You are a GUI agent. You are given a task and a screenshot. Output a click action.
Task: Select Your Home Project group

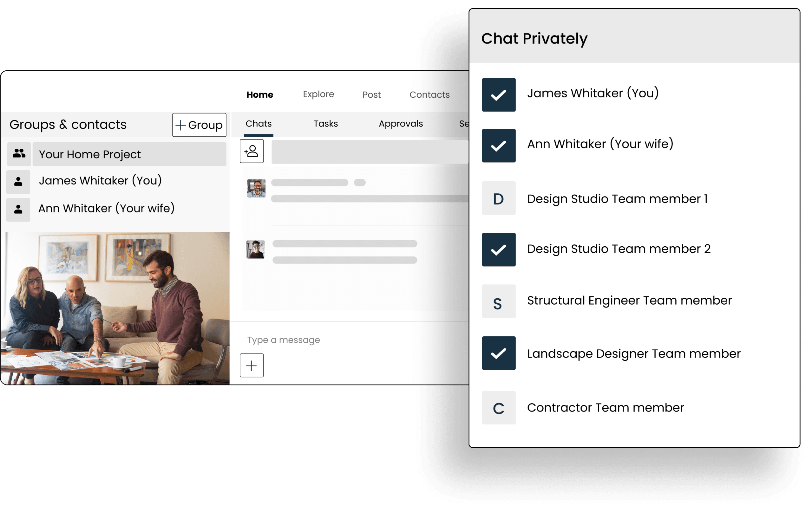129,154
